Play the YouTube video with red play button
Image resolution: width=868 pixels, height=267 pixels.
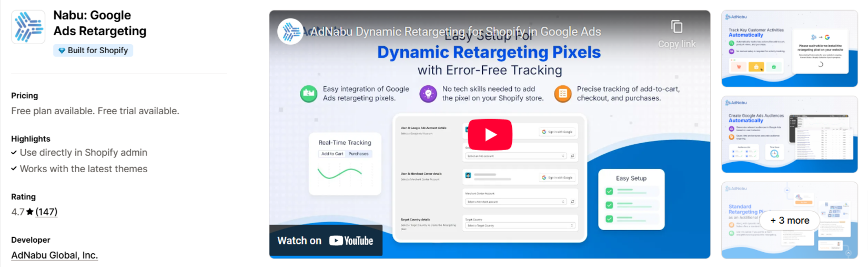point(490,135)
